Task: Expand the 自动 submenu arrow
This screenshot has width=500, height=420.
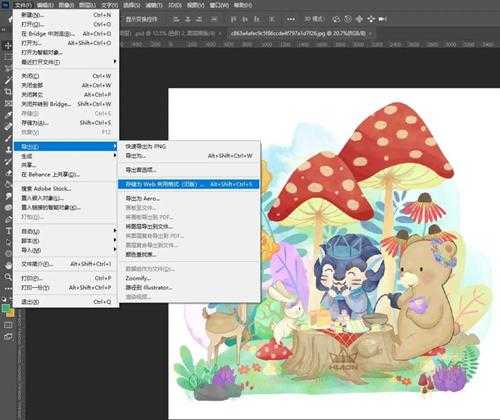Action: (x=115, y=231)
